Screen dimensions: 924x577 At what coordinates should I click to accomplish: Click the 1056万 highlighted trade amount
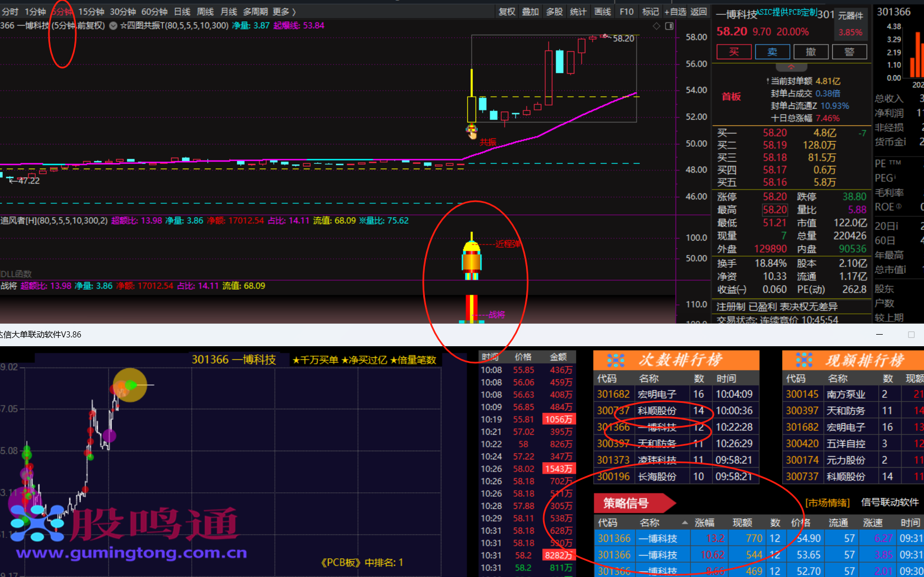click(x=558, y=419)
